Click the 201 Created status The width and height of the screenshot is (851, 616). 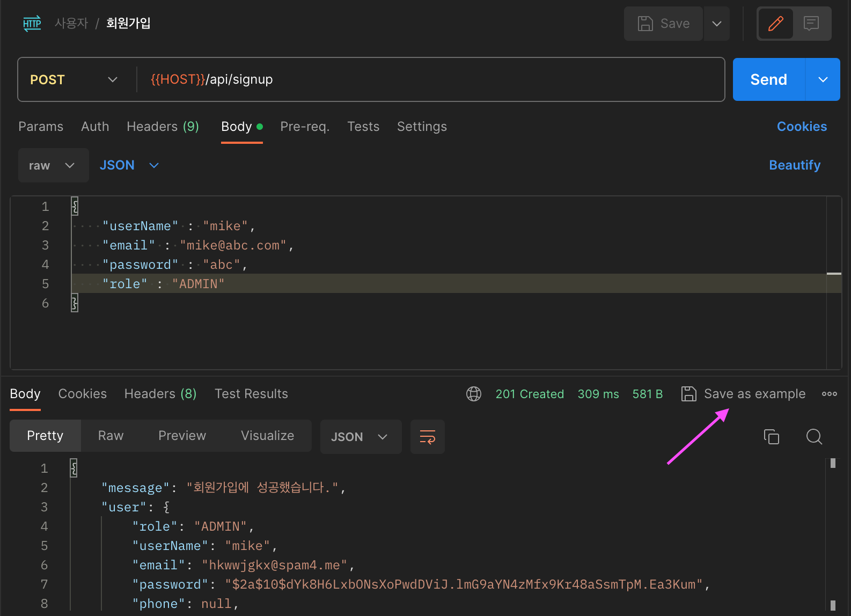pos(530,394)
